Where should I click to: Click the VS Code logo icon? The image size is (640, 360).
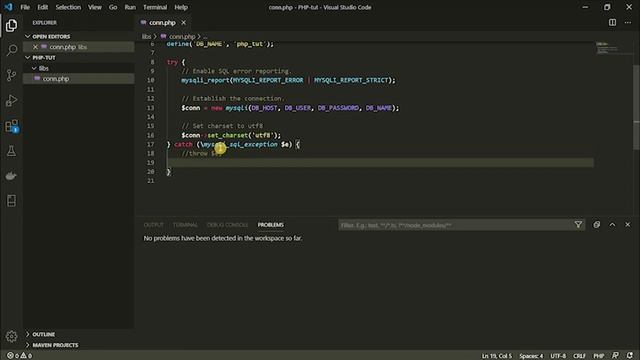click(x=8, y=7)
